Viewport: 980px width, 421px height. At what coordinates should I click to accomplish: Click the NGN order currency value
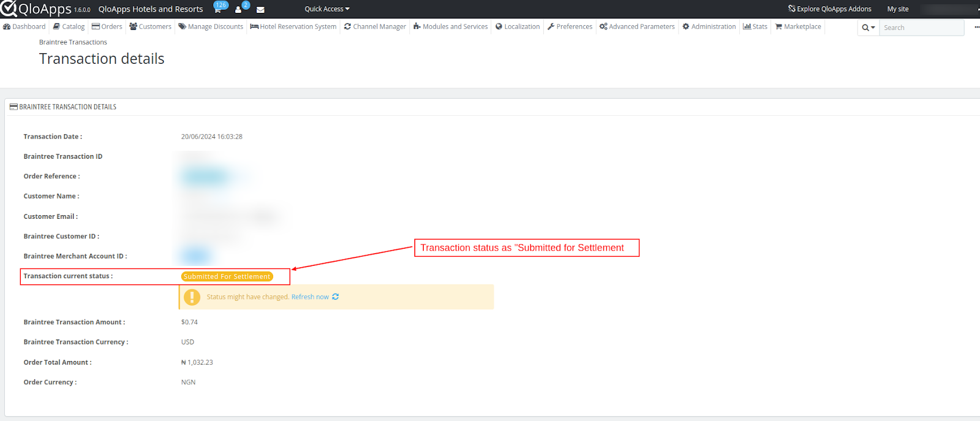click(188, 382)
